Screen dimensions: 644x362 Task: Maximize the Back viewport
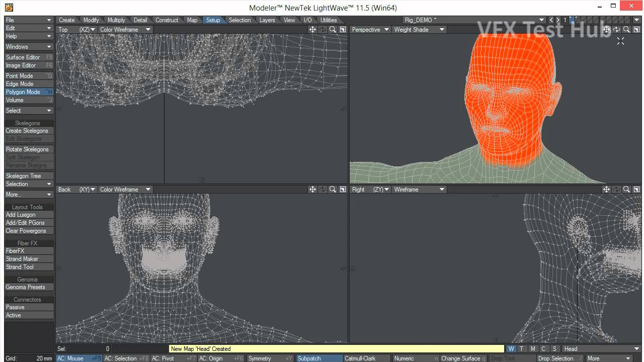[343, 190]
